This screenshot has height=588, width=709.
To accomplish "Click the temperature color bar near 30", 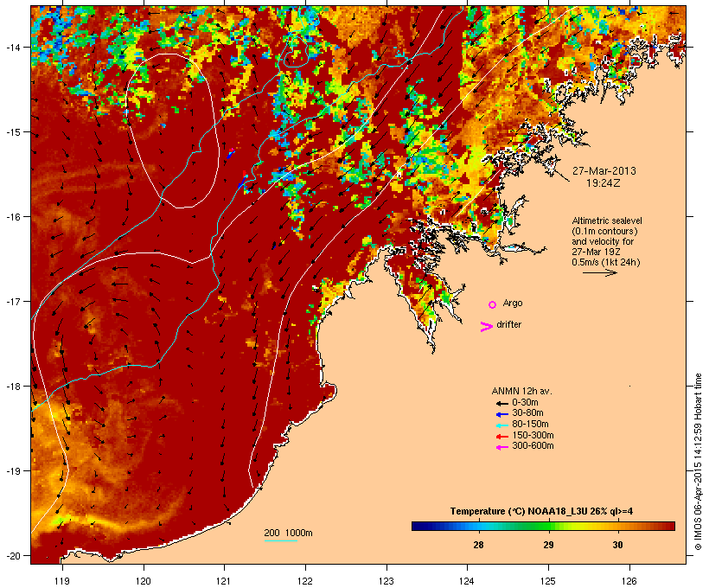I will pos(617,526).
